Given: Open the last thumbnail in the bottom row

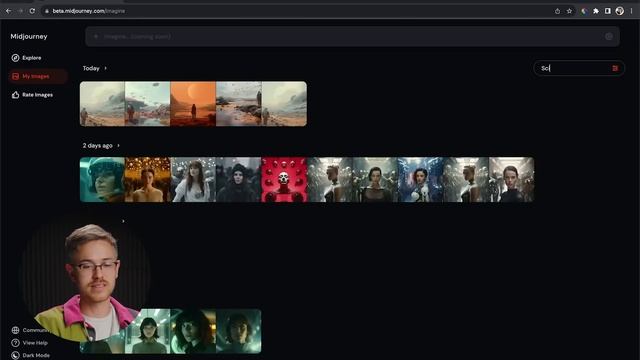Looking at the screenshot, I should tap(238, 331).
